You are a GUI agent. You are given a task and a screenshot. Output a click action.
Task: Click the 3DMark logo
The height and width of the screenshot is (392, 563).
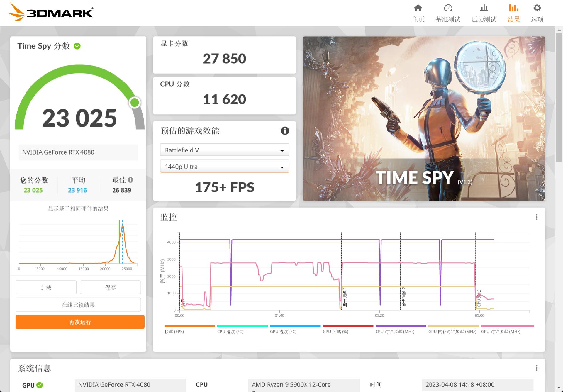pos(50,12)
